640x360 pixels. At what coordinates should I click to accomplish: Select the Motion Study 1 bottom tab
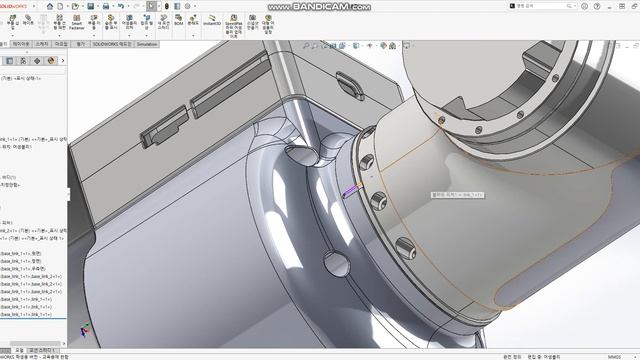43,351
